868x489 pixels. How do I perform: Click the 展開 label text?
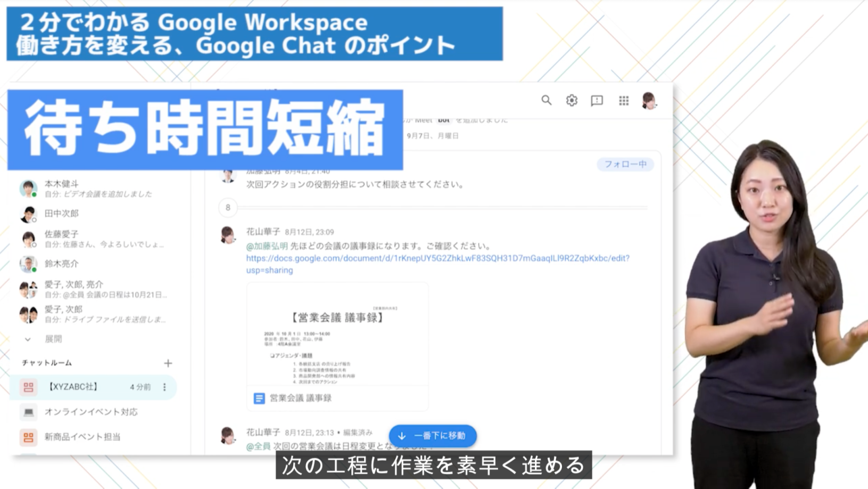coord(53,339)
